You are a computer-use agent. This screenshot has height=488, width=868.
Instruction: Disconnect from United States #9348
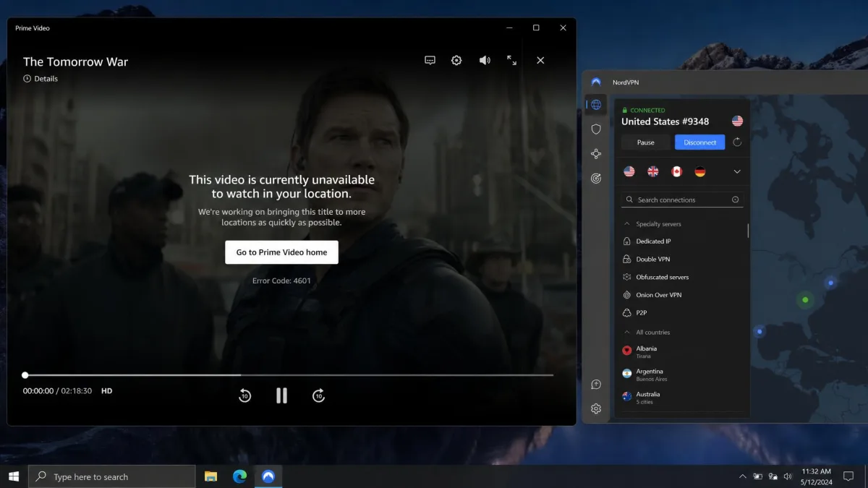700,142
